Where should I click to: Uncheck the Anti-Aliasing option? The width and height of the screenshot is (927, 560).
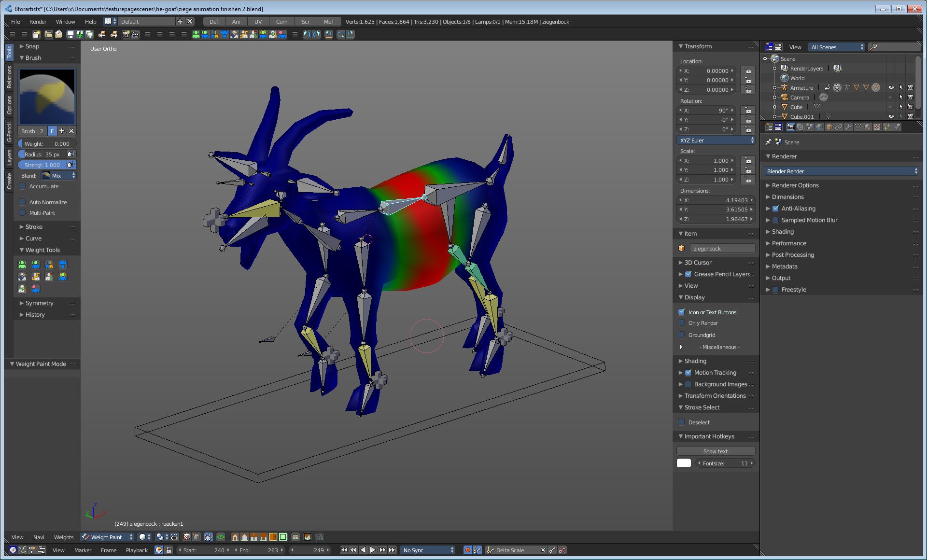click(x=775, y=209)
